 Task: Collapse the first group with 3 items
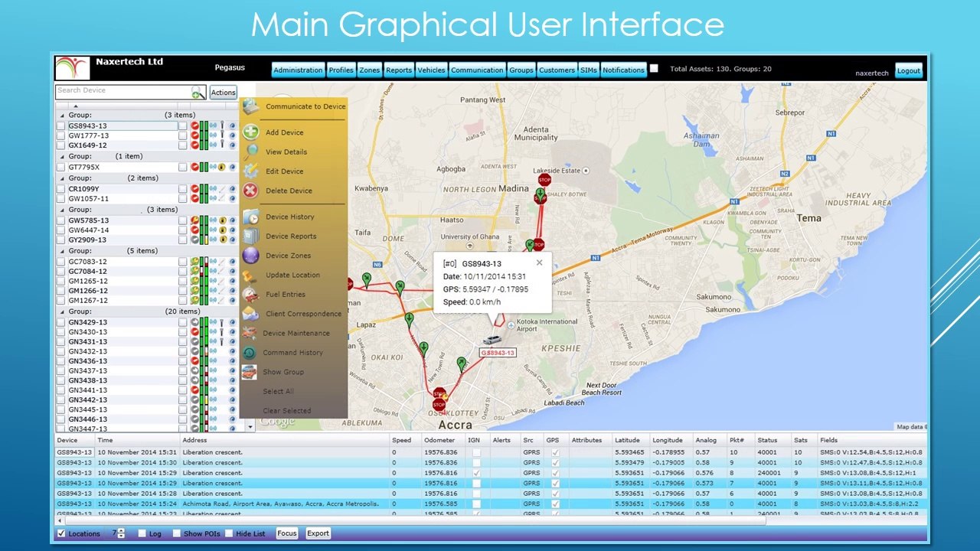click(x=61, y=116)
